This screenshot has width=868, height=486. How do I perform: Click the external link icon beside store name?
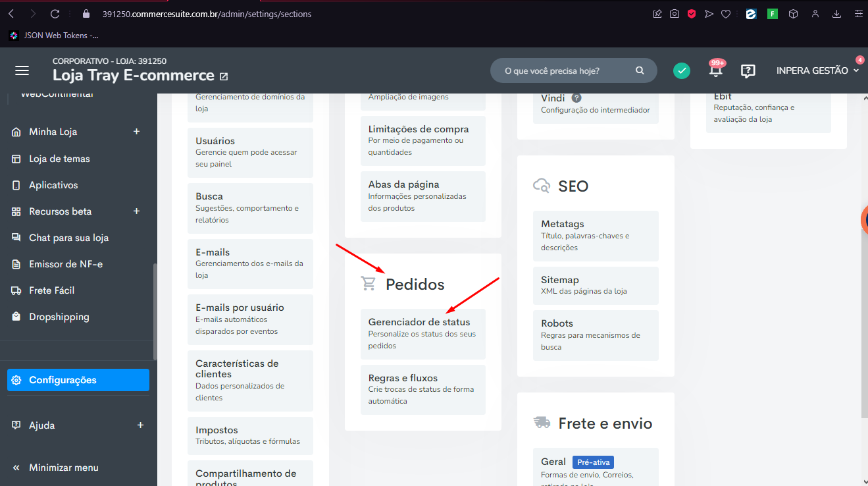click(x=224, y=76)
